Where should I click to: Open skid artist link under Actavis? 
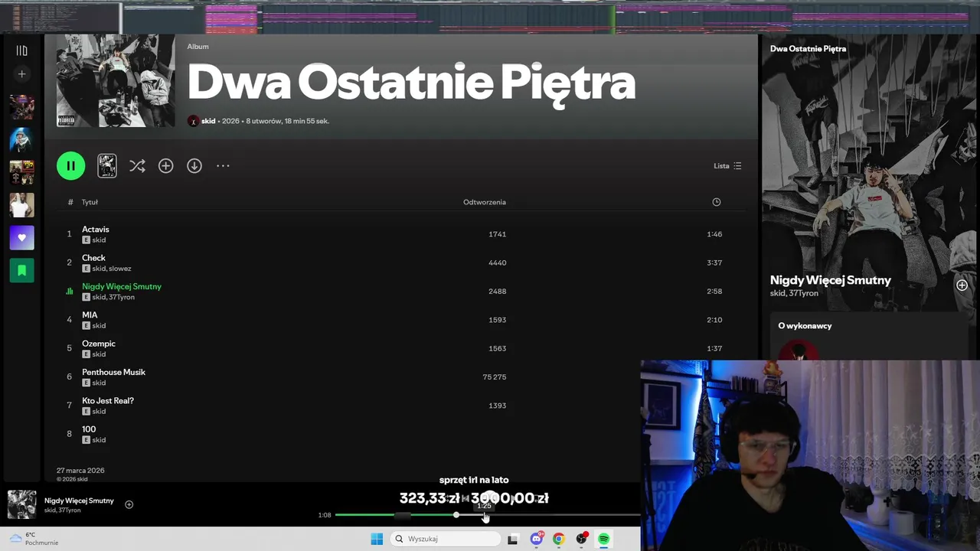[x=99, y=240]
